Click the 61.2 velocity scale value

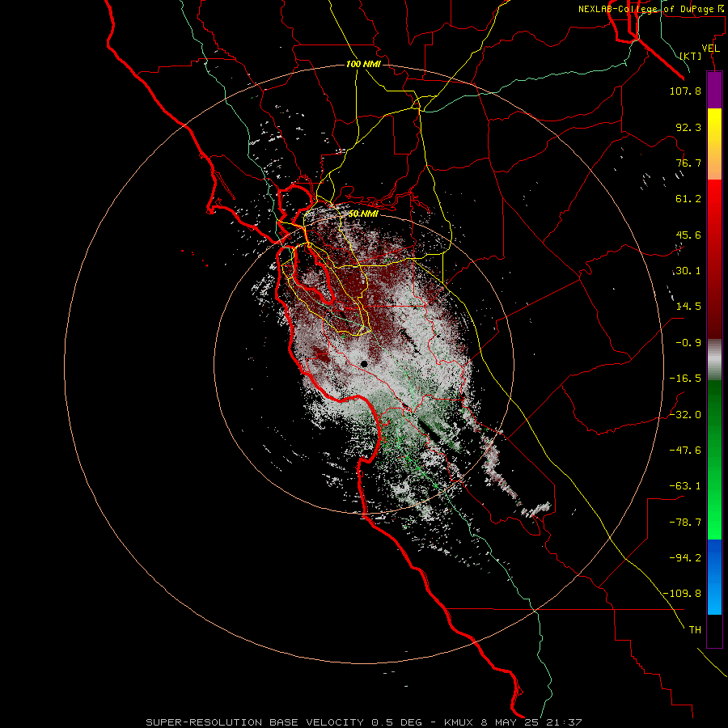(x=688, y=199)
